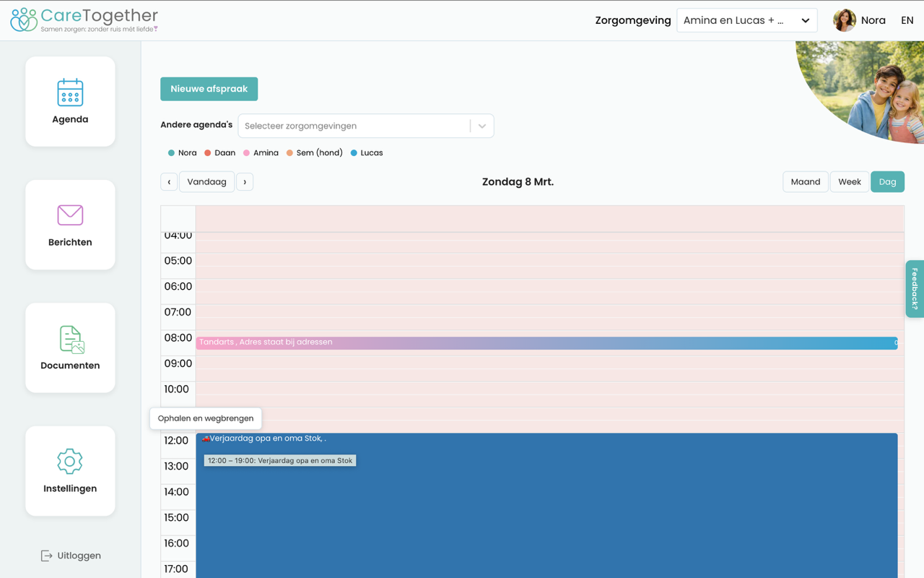Click Nieuwe afspraak button
The height and width of the screenshot is (578, 924).
tap(209, 89)
